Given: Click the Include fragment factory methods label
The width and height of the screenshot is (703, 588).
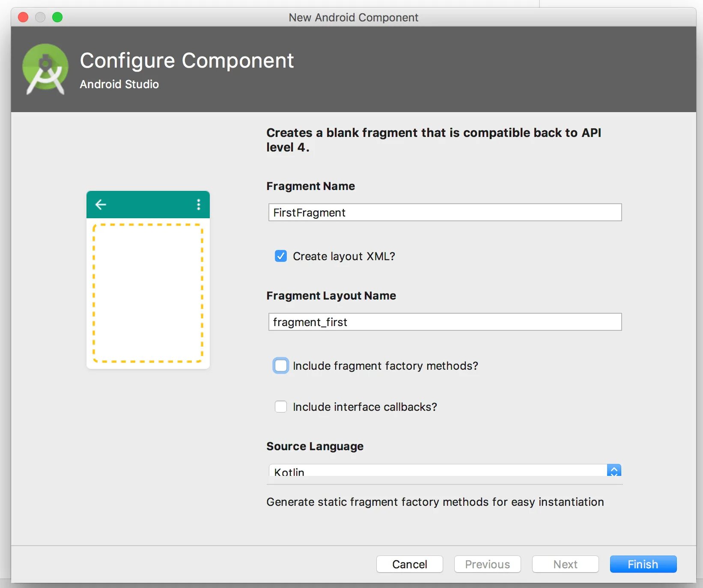Looking at the screenshot, I should (x=385, y=366).
